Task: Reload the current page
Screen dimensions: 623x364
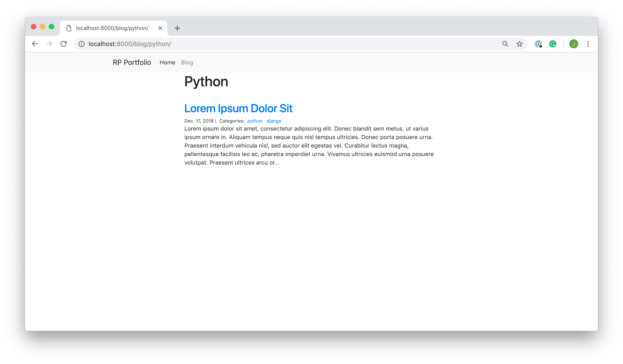Action: [64, 44]
